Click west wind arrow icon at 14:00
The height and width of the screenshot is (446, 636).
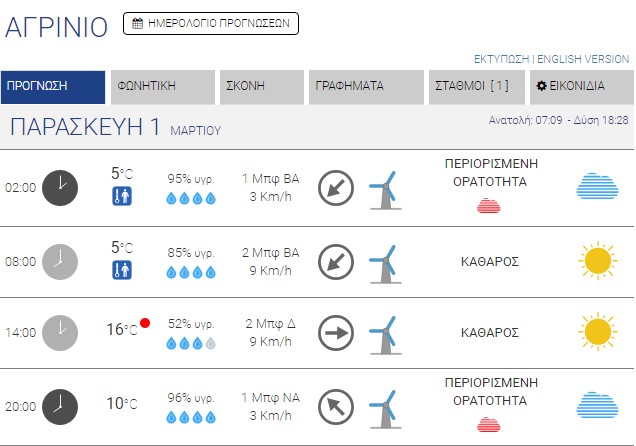(336, 332)
